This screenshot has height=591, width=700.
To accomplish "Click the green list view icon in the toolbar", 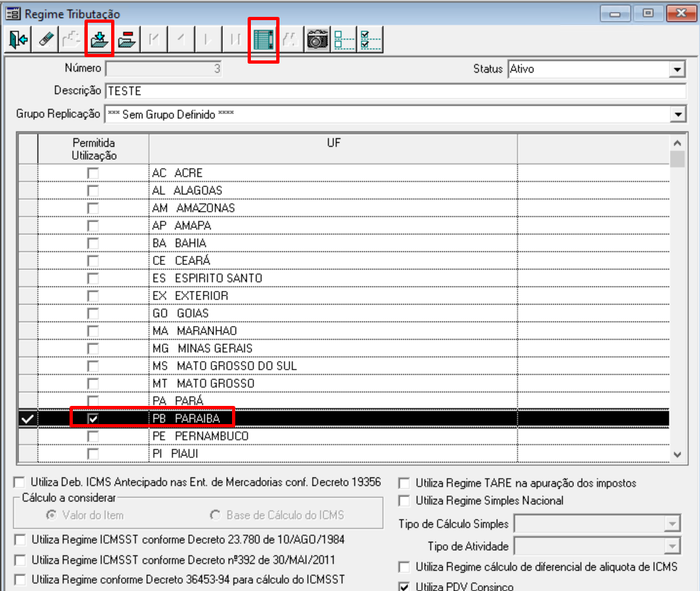I will (263, 40).
